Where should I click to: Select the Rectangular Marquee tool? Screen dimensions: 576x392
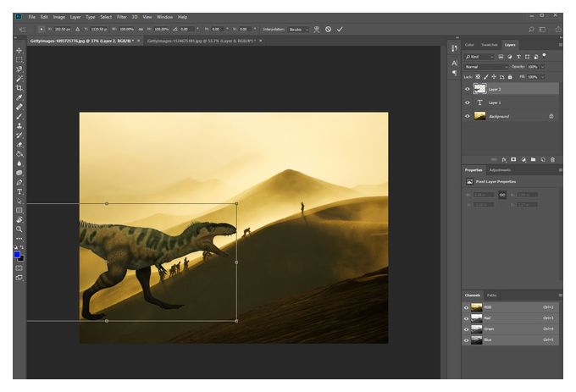point(19,59)
